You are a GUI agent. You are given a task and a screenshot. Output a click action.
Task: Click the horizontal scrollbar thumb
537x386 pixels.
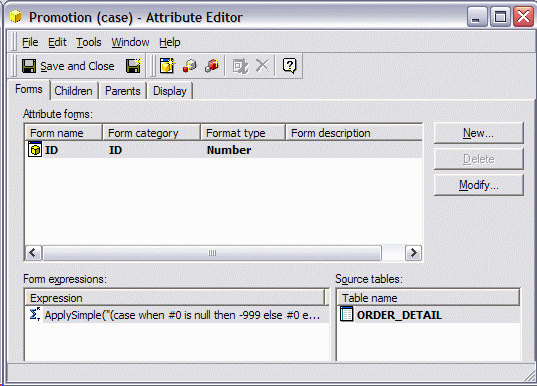(x=212, y=253)
